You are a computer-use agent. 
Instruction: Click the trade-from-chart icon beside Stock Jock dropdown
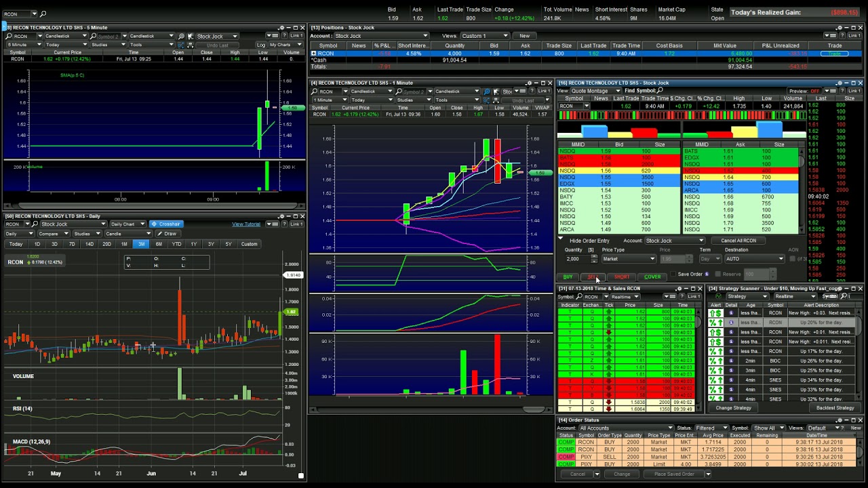click(x=191, y=36)
